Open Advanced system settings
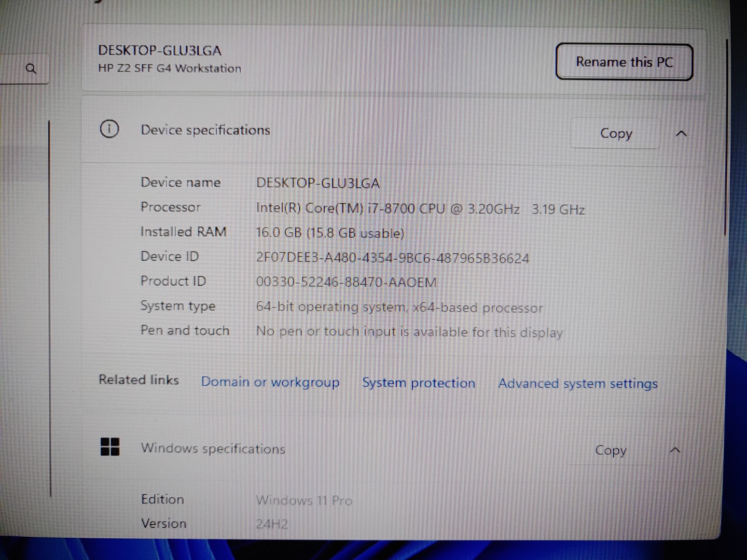Screen dimensions: 747x560 coord(577,383)
